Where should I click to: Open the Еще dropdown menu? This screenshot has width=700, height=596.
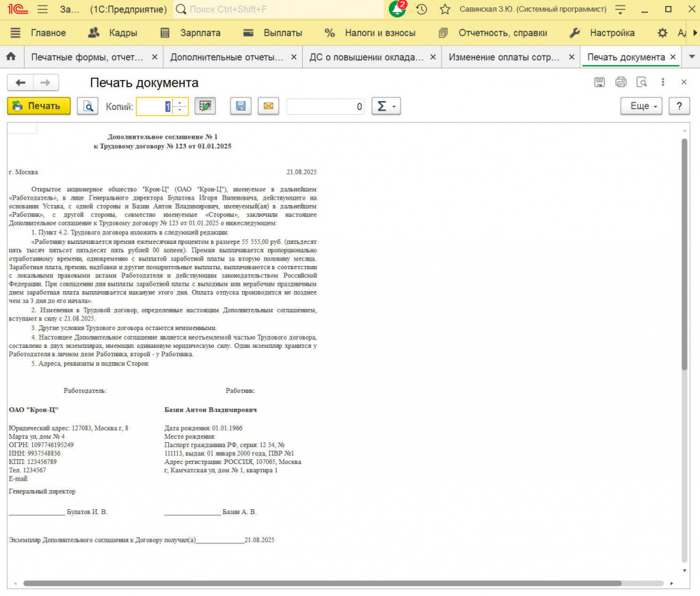pos(641,106)
